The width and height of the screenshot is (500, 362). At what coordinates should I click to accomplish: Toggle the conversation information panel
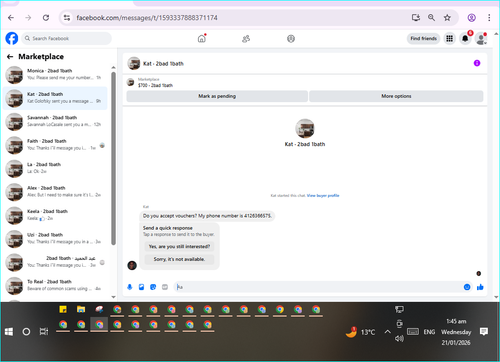[477, 63]
